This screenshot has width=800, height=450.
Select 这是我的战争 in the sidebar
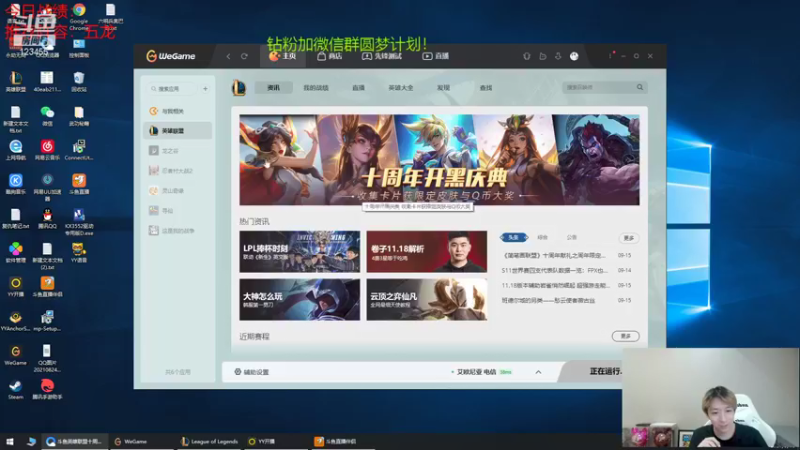coord(178,231)
